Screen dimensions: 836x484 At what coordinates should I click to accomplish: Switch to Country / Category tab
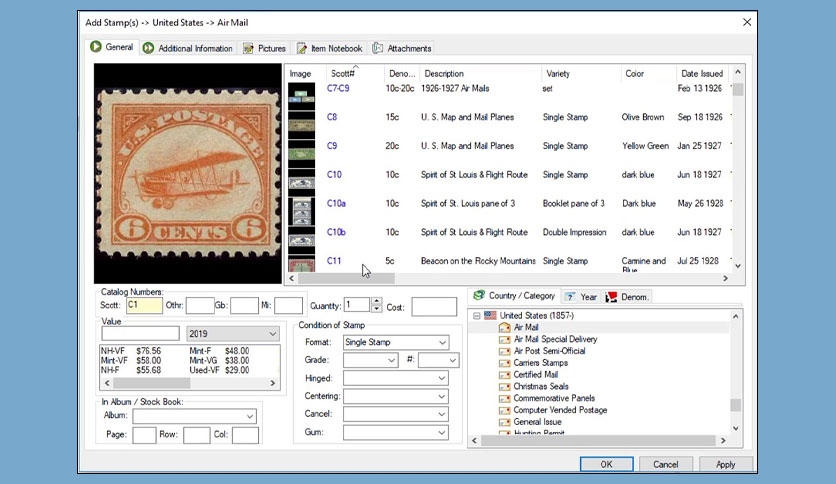[515, 295]
